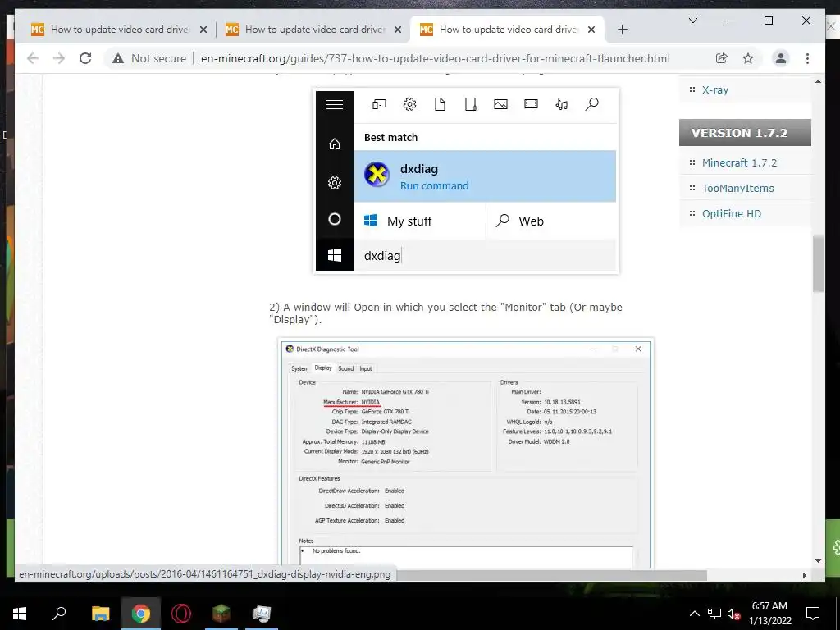
Task: Maximize the Chrome window
Action: tap(768, 21)
